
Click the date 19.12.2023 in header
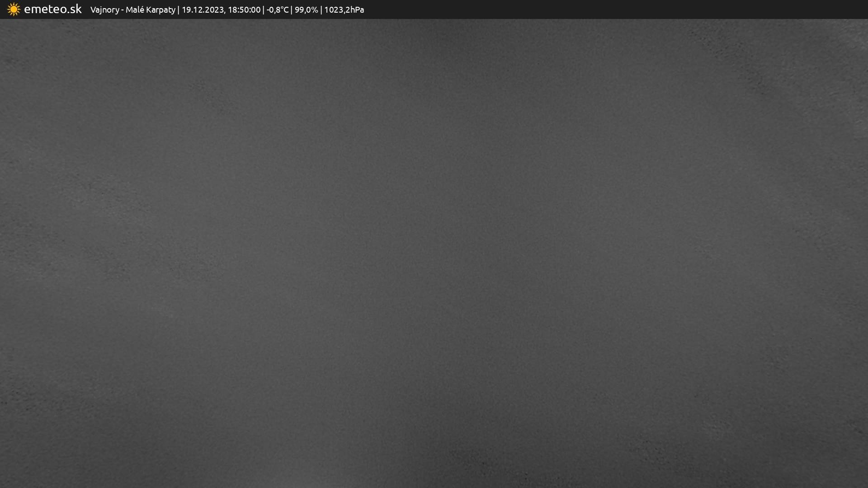tap(203, 9)
